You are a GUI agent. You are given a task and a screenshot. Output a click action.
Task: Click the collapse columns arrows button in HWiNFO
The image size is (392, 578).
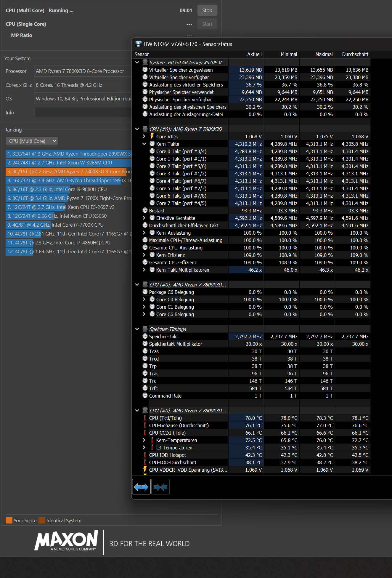(x=160, y=487)
